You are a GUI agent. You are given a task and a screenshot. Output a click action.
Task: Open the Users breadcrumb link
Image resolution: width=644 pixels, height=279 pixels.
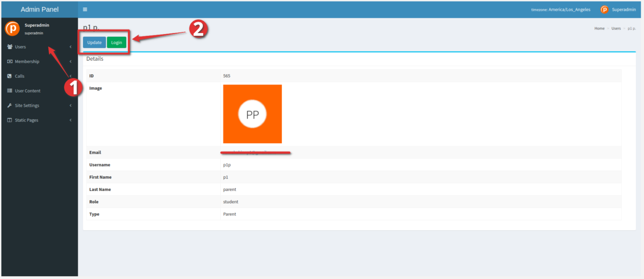[x=616, y=28]
